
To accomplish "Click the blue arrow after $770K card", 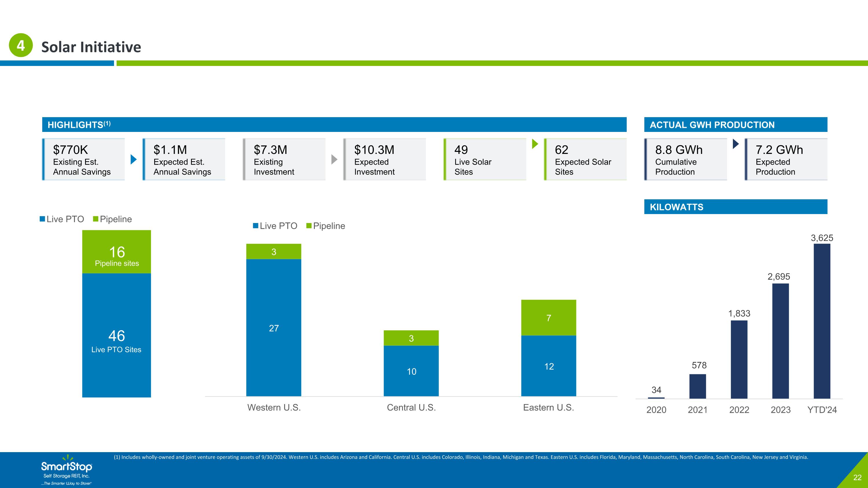I will click(x=134, y=159).
